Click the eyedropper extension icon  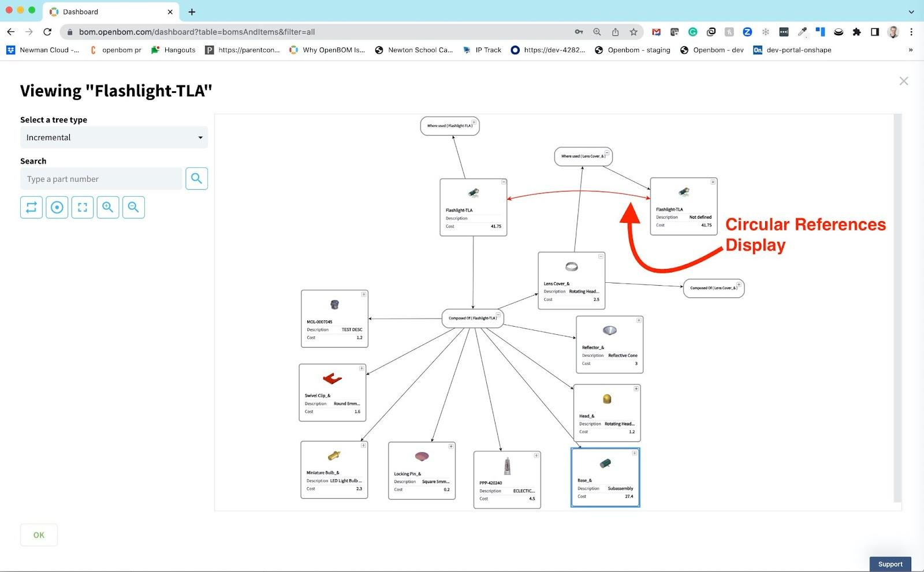pyautogui.click(x=802, y=32)
